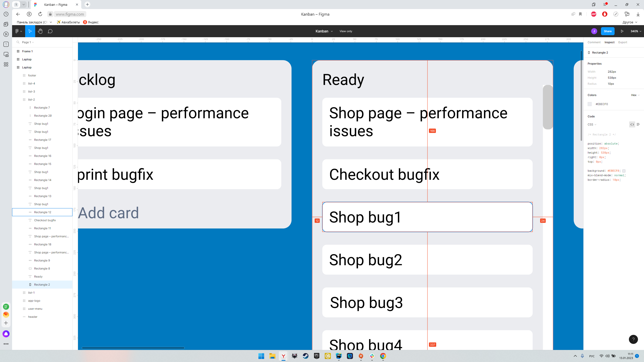Screen dimensions: 644x362
Task: Change the Hex color format dropdown
Action: click(635, 95)
